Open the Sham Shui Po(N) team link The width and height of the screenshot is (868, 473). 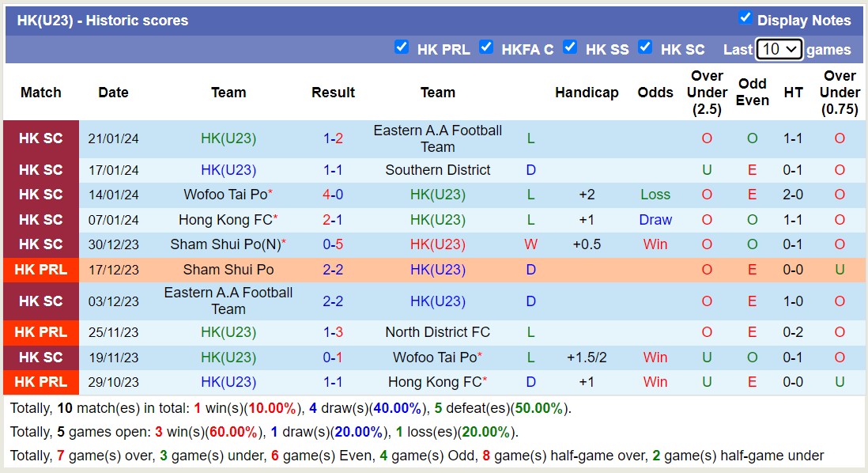pyautogui.click(x=224, y=244)
